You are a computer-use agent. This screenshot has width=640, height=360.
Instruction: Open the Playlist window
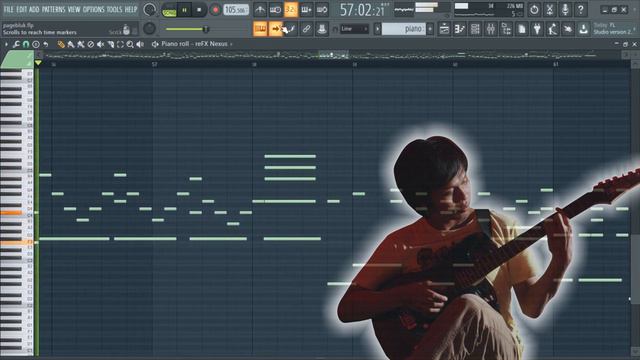click(x=444, y=29)
